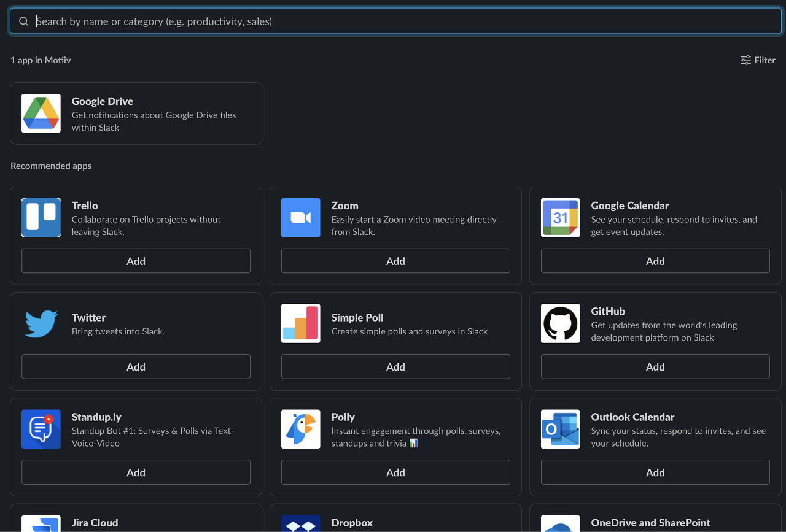This screenshot has height=532, width=786.
Task: Click 'Instant engagement through polls' description
Action: point(416,437)
